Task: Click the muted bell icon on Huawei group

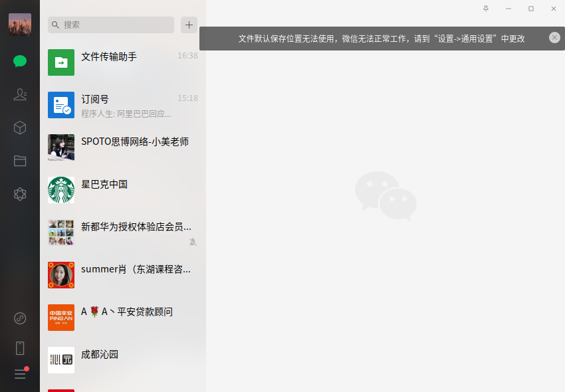Action: pyautogui.click(x=193, y=242)
